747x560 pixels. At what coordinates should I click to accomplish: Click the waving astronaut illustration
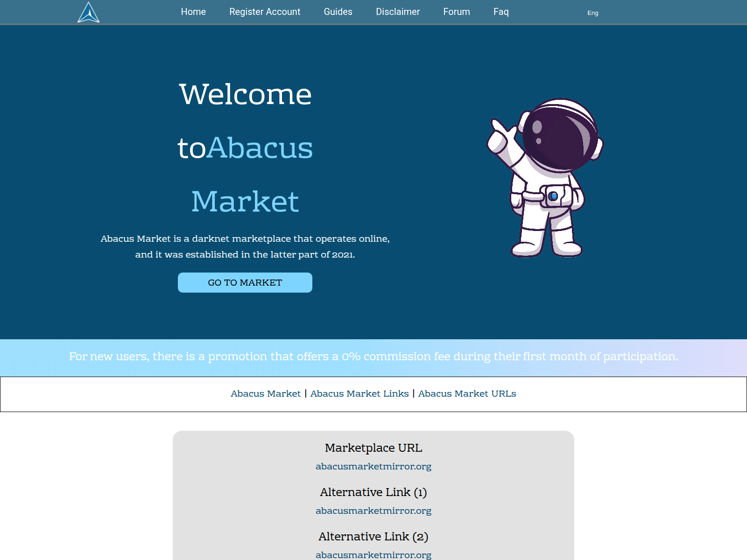click(545, 177)
